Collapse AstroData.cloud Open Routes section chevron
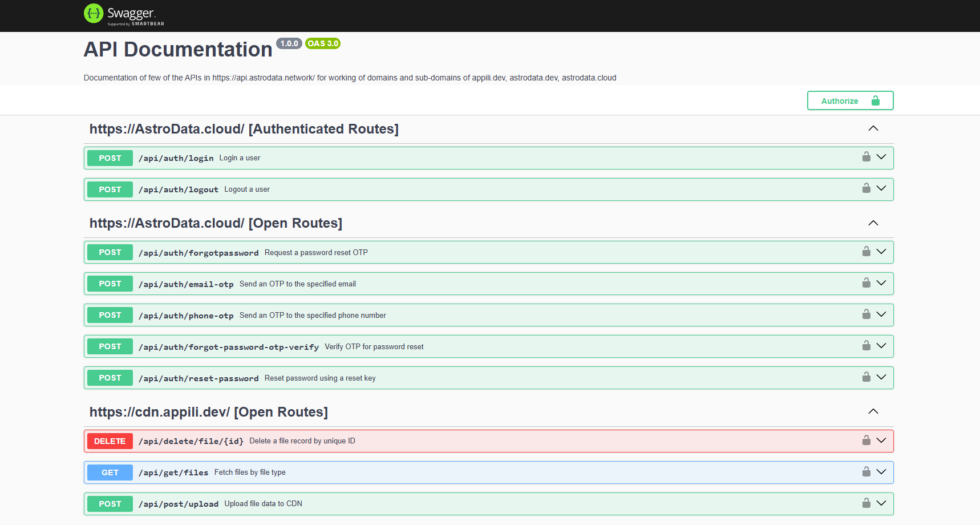Image resolution: width=980 pixels, height=525 pixels. click(873, 223)
